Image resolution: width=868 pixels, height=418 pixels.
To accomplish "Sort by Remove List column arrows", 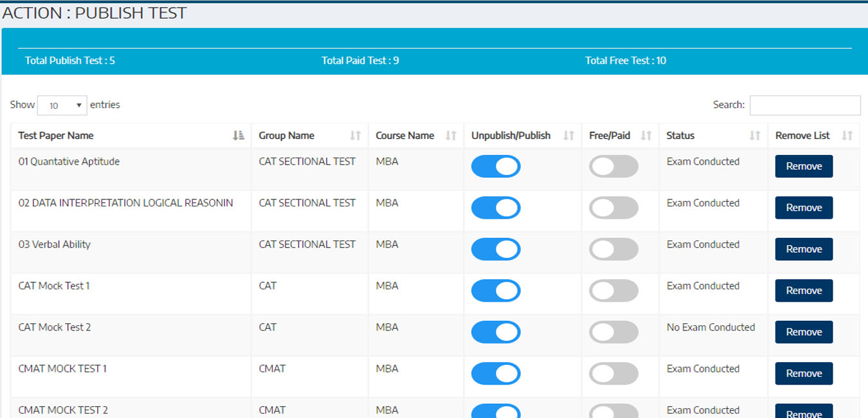I will click(x=847, y=136).
